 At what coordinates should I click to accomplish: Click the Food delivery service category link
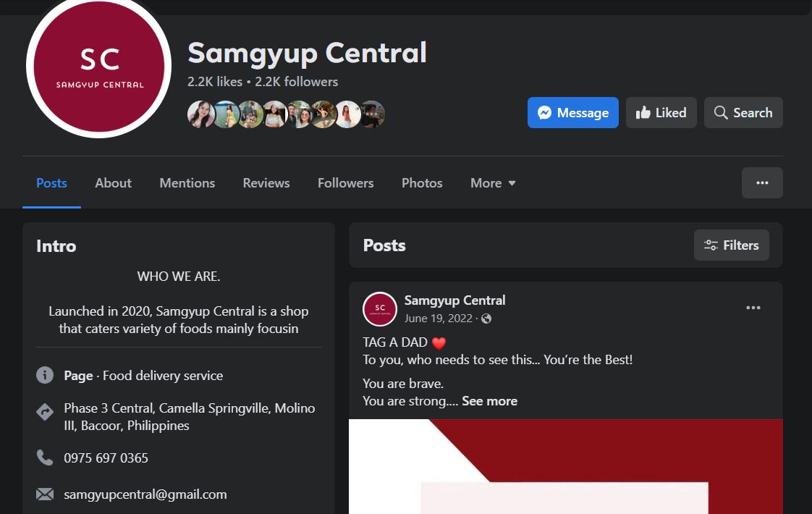pyautogui.click(x=163, y=376)
